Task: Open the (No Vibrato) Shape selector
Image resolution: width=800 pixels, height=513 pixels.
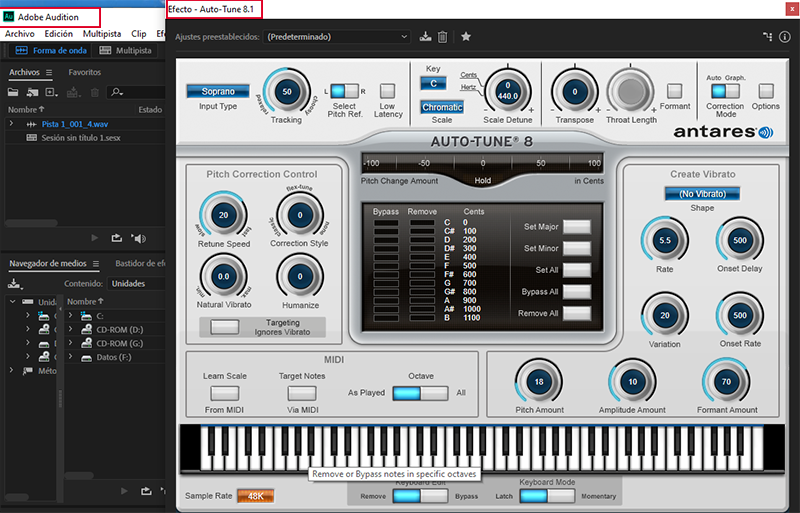Action: (702, 194)
